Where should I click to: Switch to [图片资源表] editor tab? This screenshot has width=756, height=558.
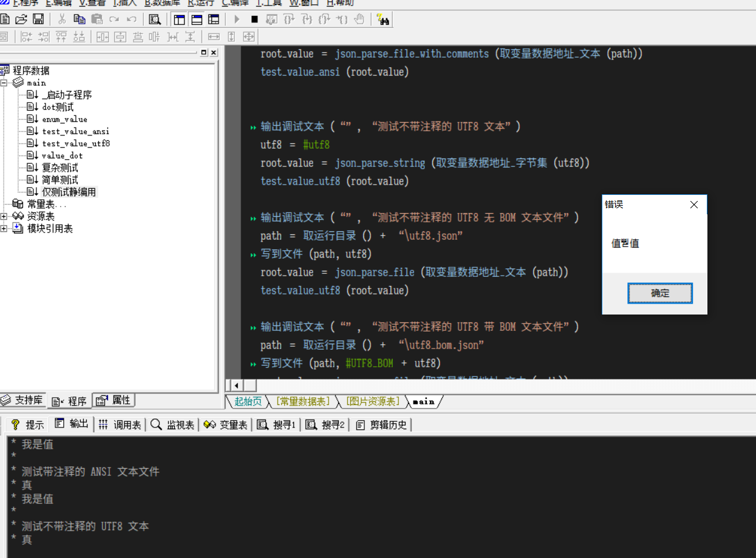tap(373, 401)
